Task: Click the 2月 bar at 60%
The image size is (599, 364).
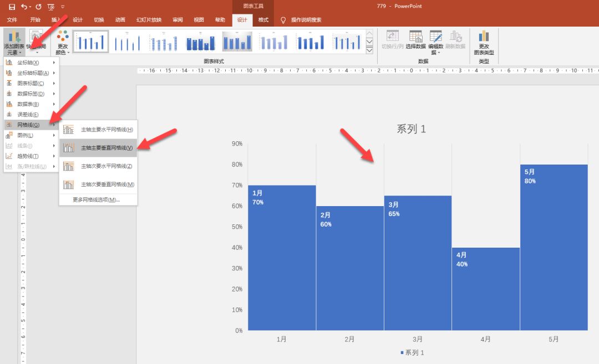Action: [x=350, y=268]
